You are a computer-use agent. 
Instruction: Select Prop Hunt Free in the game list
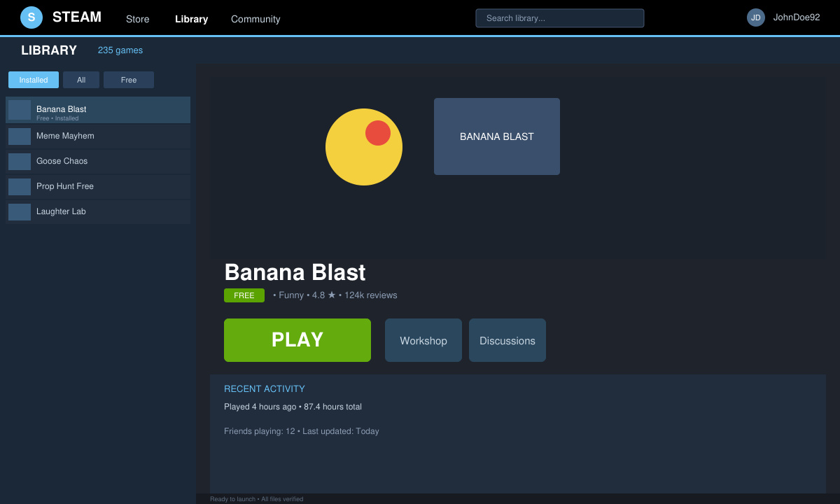pyautogui.click(x=98, y=187)
